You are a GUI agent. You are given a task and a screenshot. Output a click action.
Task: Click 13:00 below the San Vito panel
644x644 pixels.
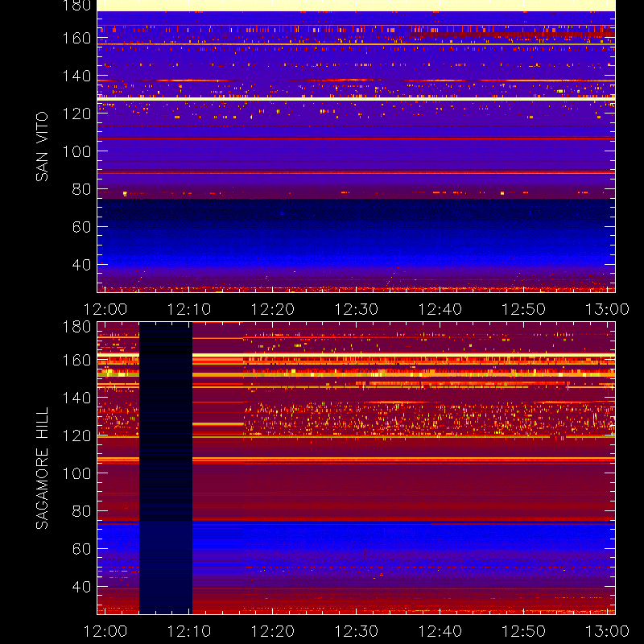pos(607,309)
